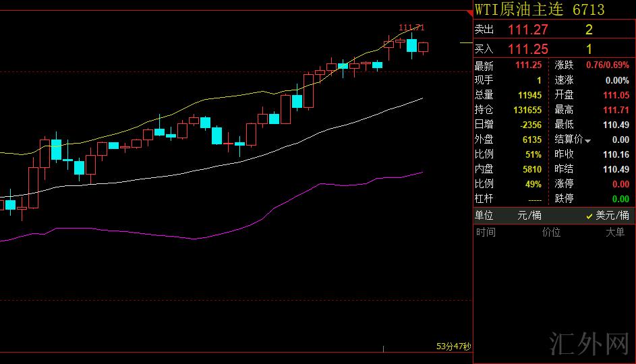Screen dimensions: 636x364
Task: Click the 111.71 high label on the chart
Action: click(x=411, y=28)
